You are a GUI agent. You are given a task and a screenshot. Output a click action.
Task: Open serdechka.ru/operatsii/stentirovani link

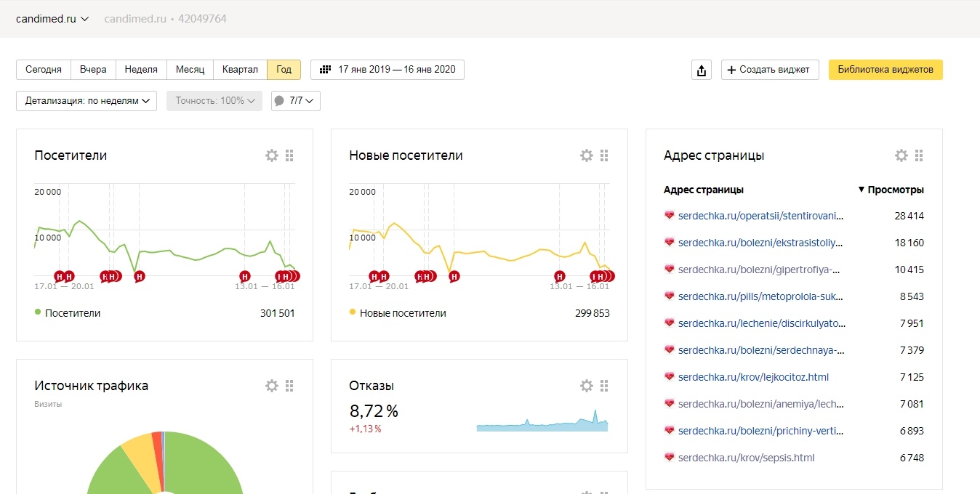[762, 216]
